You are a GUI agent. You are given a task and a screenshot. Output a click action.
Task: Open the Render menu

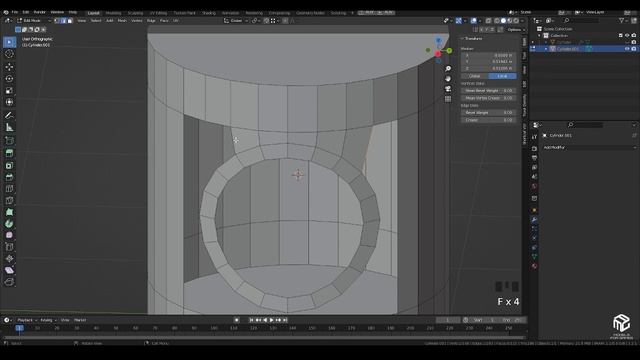pos(40,12)
